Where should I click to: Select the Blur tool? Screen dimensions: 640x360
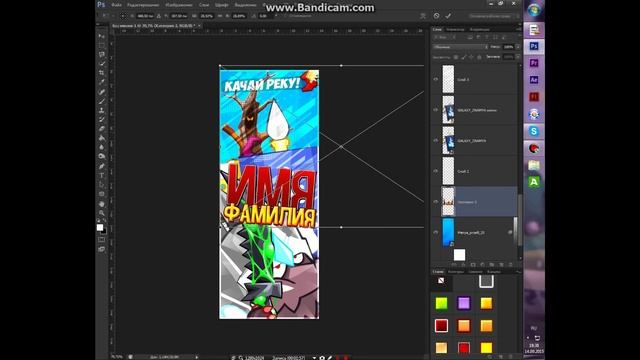click(102, 147)
